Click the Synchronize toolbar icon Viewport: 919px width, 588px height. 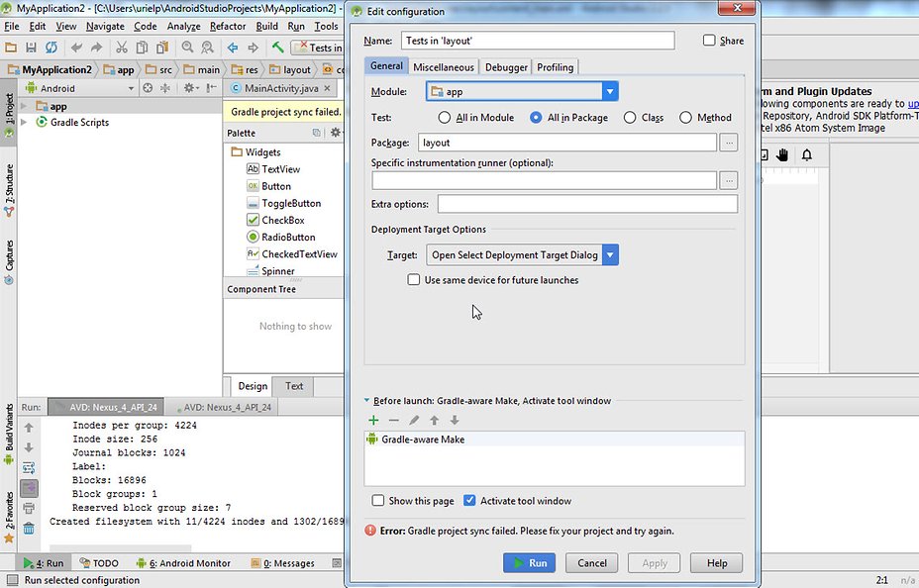(x=51, y=48)
